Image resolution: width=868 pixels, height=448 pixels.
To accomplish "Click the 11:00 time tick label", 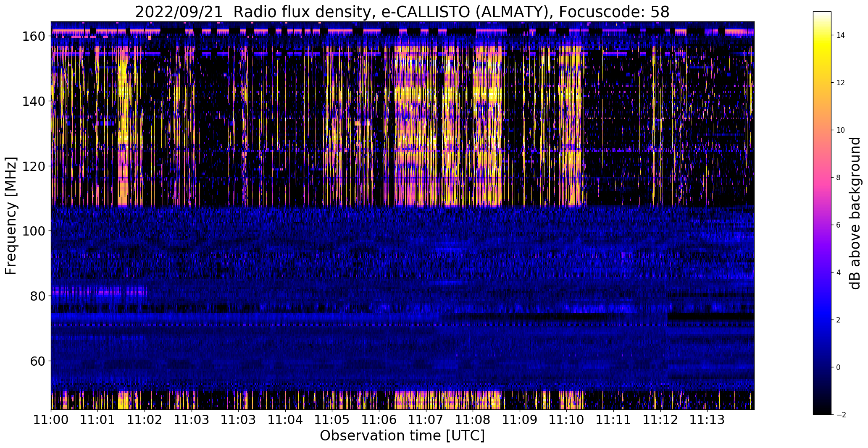I will [51, 420].
